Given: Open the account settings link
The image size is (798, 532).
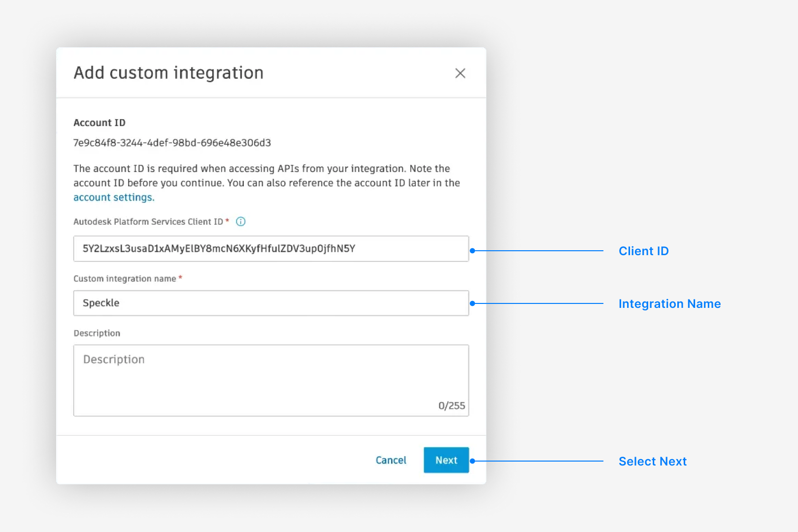Looking at the screenshot, I should pyautogui.click(x=113, y=197).
